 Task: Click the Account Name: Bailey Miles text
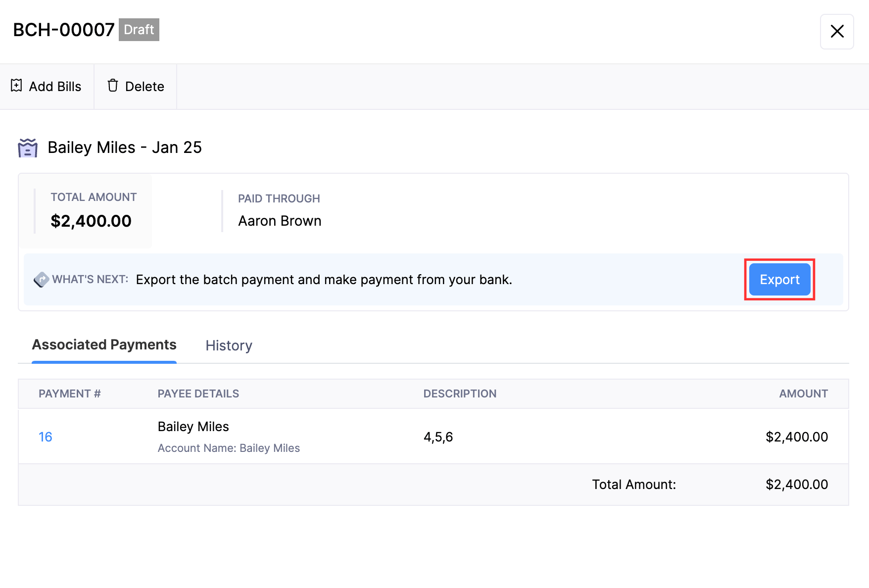[229, 448]
